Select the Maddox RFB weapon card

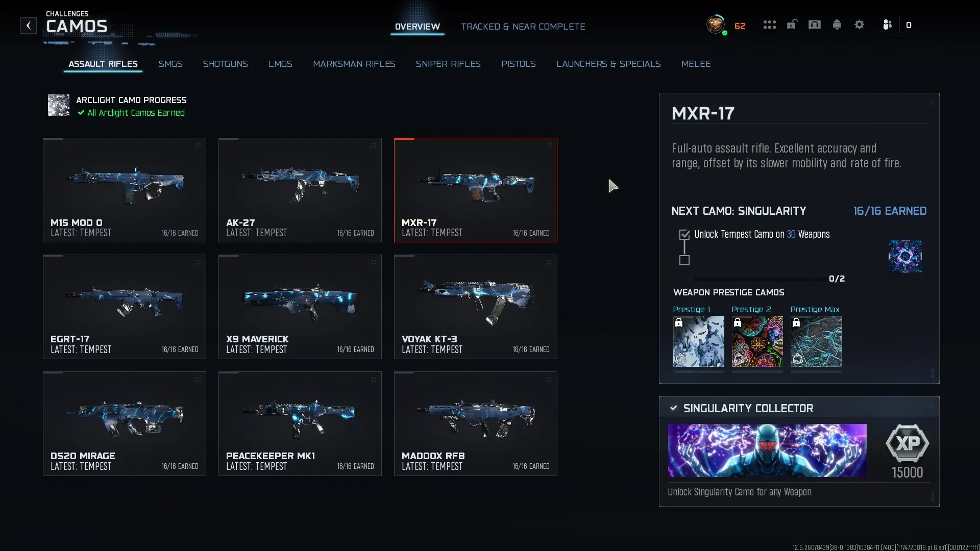tap(476, 424)
